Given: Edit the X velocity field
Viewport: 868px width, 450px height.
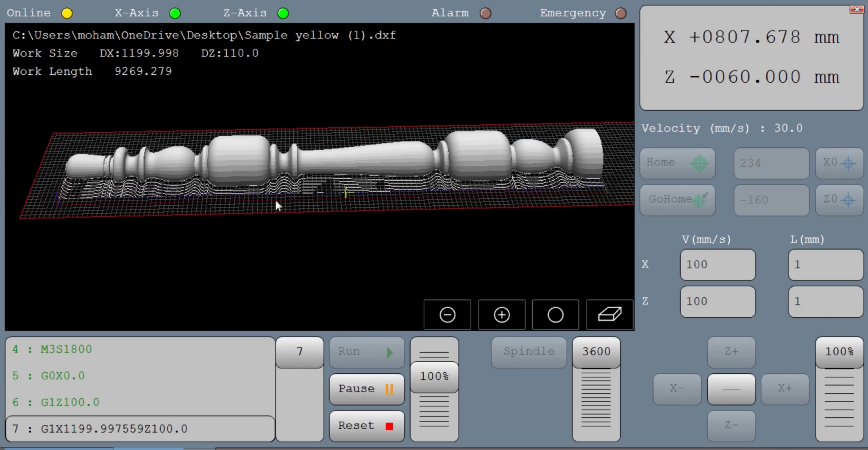Looking at the screenshot, I should 718,265.
